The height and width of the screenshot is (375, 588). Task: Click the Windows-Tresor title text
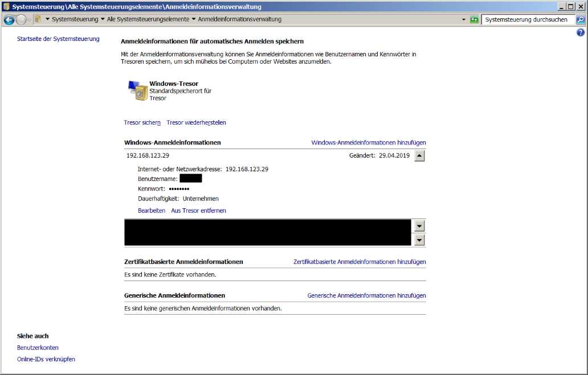point(174,84)
